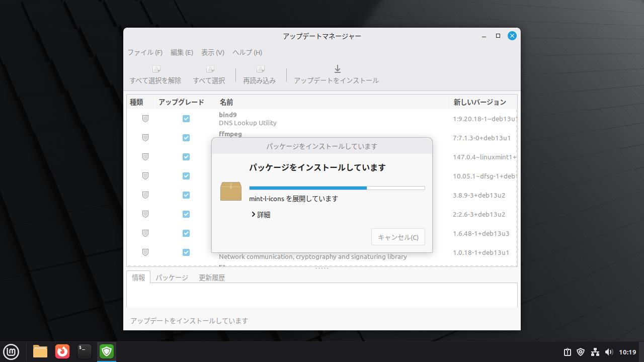Switch to the パッケージ tab

point(172,278)
